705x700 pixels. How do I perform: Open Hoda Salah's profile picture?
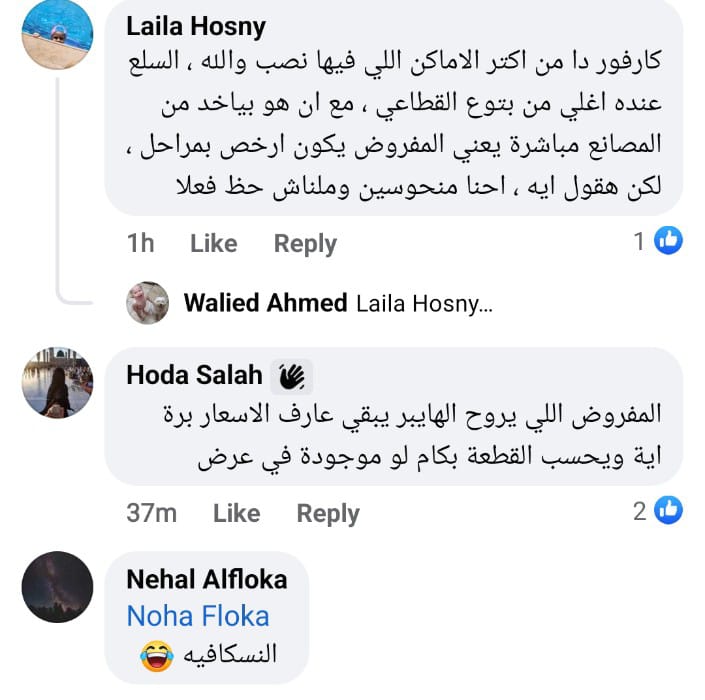pyautogui.click(x=58, y=383)
